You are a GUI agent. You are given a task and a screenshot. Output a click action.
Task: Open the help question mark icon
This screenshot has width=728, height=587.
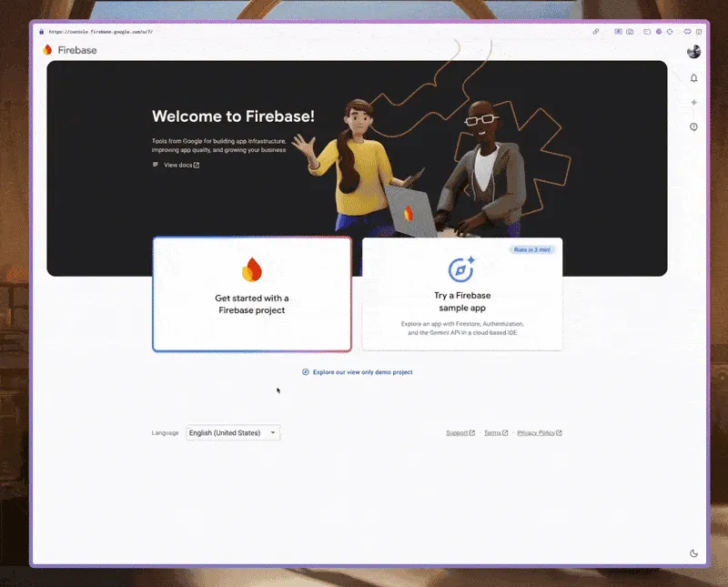pos(693,127)
